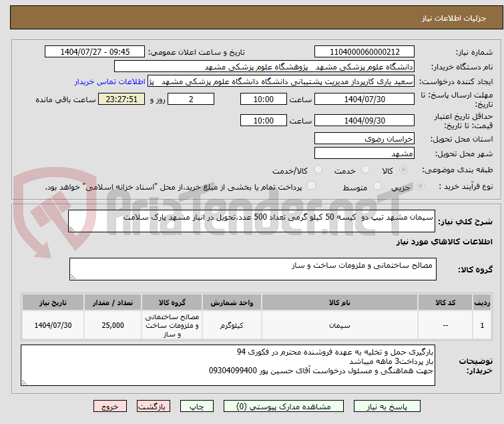Click the شهر محل تحویل field مشهد
This screenshot has width=504, height=424.
[364, 154]
